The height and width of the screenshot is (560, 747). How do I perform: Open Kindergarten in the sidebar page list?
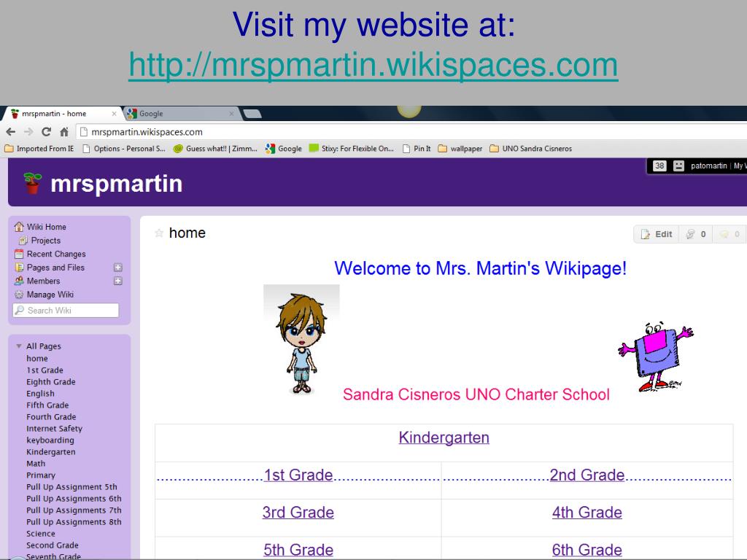point(51,452)
